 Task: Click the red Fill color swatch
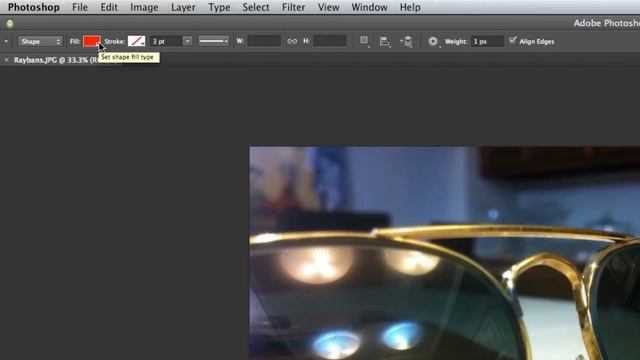click(x=91, y=41)
